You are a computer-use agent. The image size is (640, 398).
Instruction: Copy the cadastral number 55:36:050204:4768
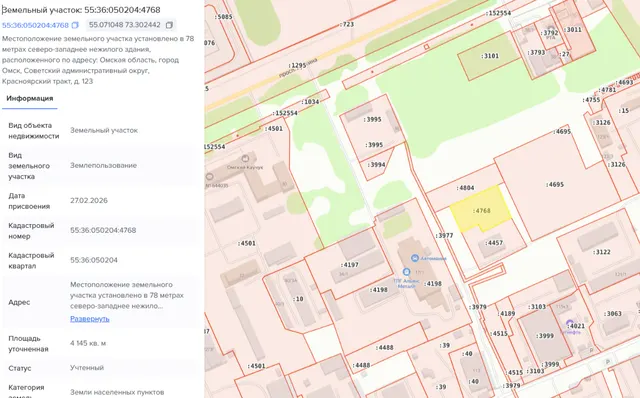click(75, 25)
